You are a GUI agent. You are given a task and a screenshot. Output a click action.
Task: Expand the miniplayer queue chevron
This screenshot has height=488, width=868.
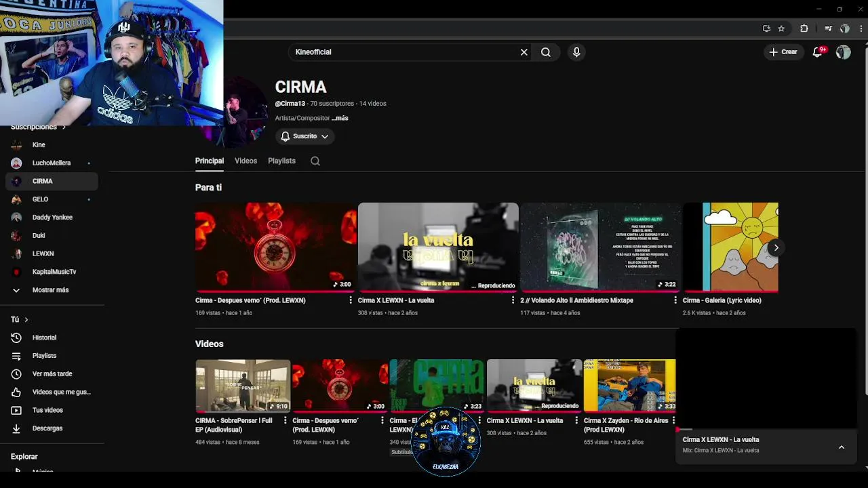tap(842, 447)
